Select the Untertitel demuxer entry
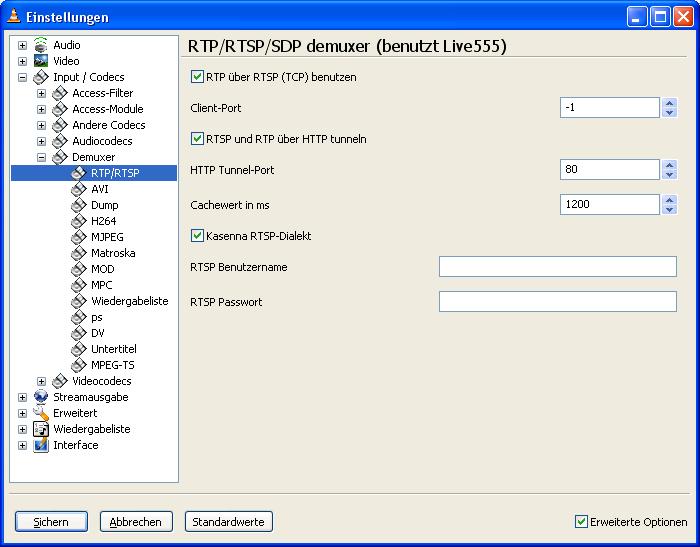This screenshot has height=547, width=700. pos(113,349)
